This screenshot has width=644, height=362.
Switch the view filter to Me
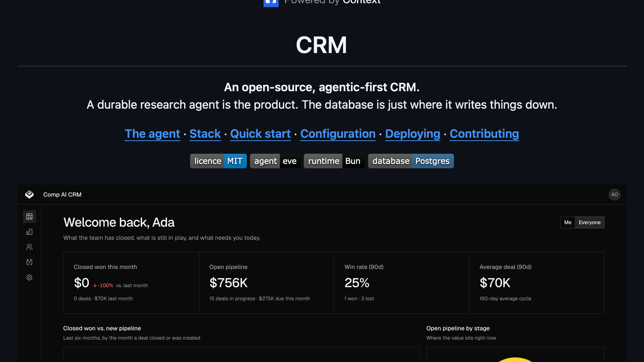pyautogui.click(x=568, y=222)
